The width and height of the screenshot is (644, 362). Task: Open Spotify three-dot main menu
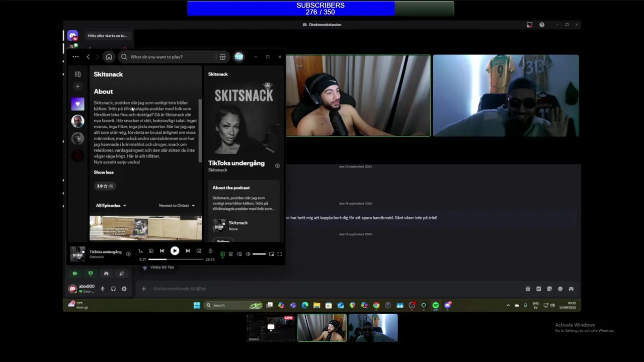pos(75,57)
